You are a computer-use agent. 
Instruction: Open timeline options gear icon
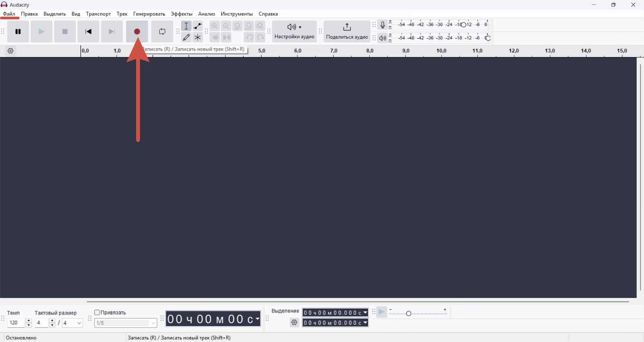pyautogui.click(x=11, y=51)
